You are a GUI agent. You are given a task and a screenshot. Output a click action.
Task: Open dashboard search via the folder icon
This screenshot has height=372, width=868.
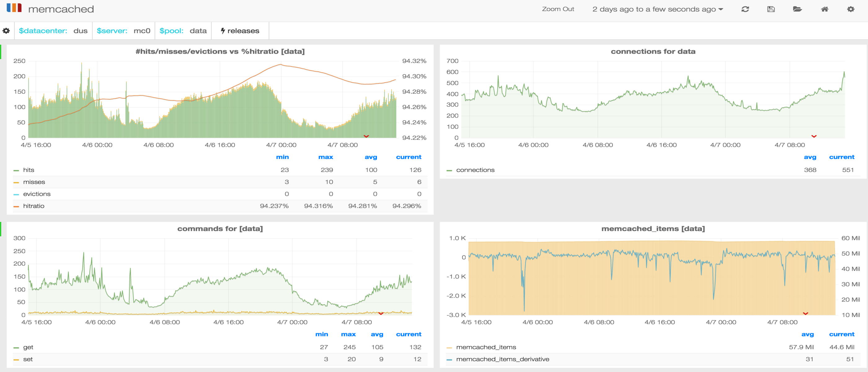click(x=797, y=9)
